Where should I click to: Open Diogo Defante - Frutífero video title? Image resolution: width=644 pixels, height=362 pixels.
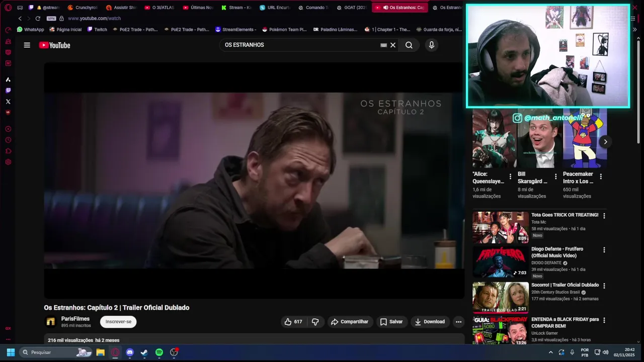coord(557,252)
